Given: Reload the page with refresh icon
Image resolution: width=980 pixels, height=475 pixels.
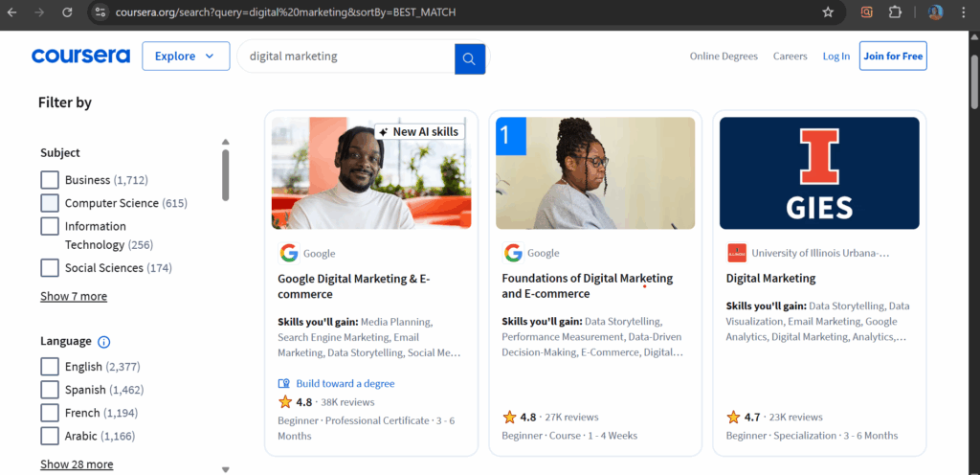Looking at the screenshot, I should [x=68, y=12].
